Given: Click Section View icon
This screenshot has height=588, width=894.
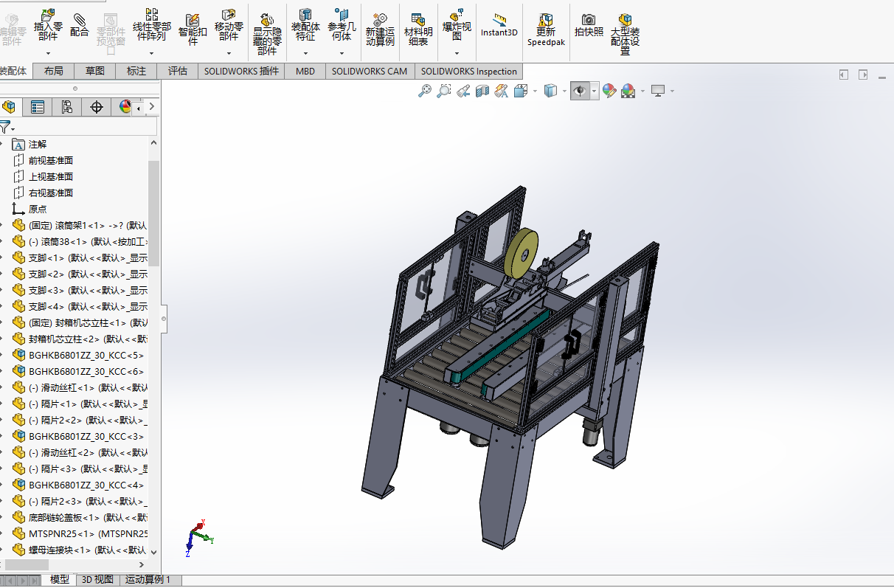Looking at the screenshot, I should 482,91.
